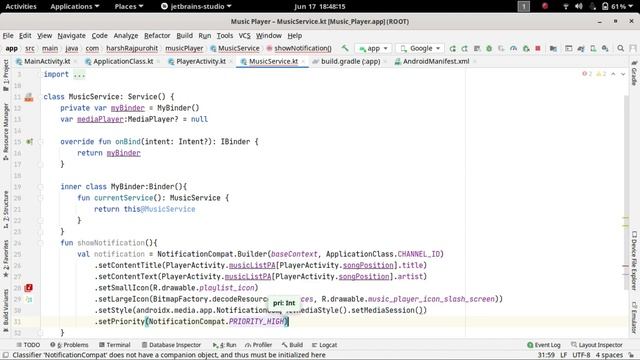The height and width of the screenshot is (360, 640).
Task: Open the Emulator sidebar tab
Action: coord(634,318)
